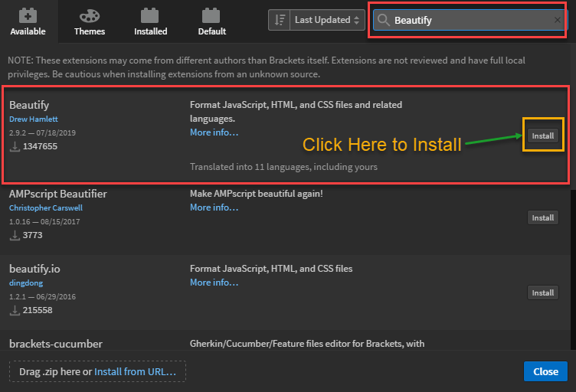Select the beautify.io extension title
Screen dimensions: 576x392
[34, 269]
